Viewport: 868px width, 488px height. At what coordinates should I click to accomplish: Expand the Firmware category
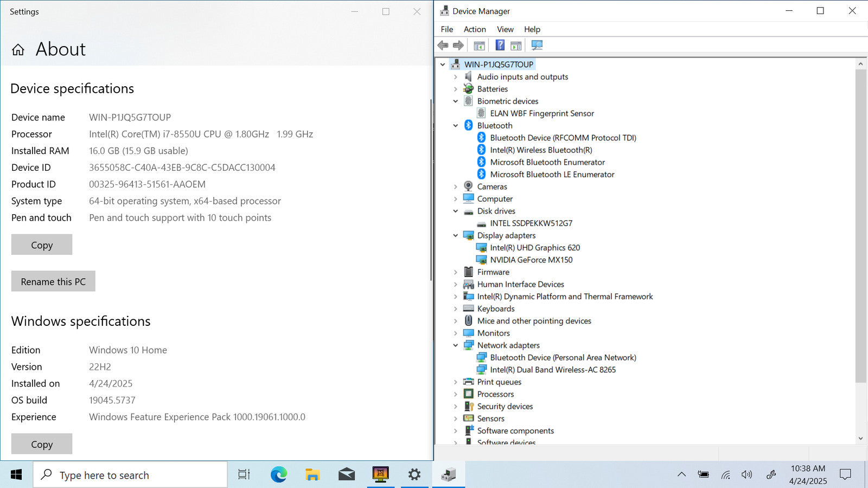pyautogui.click(x=456, y=272)
